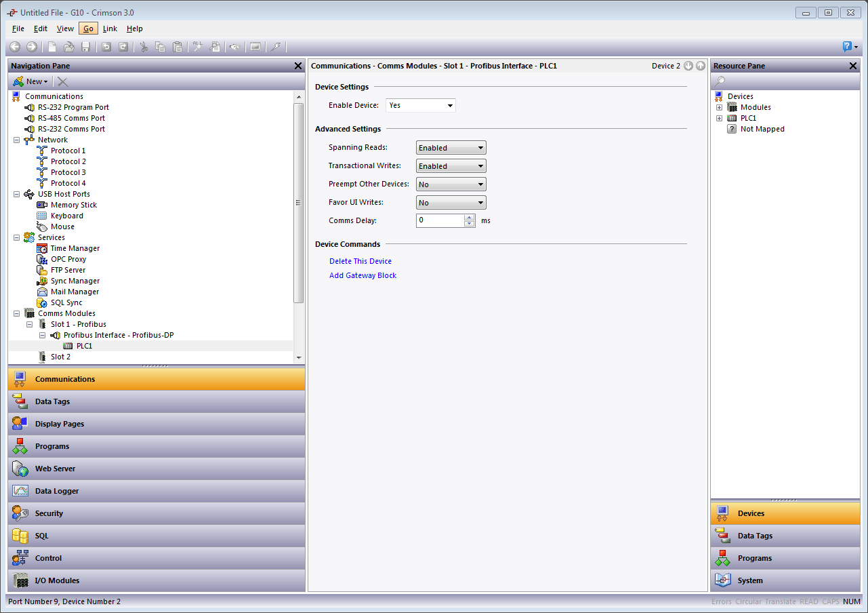The height and width of the screenshot is (613, 868).
Task: Open the File menu
Action: coord(18,28)
